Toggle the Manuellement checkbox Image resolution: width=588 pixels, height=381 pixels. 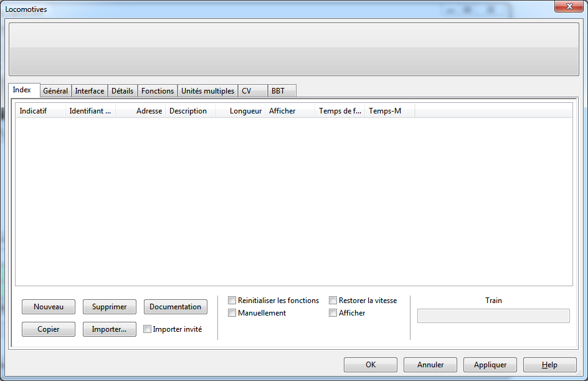(232, 313)
